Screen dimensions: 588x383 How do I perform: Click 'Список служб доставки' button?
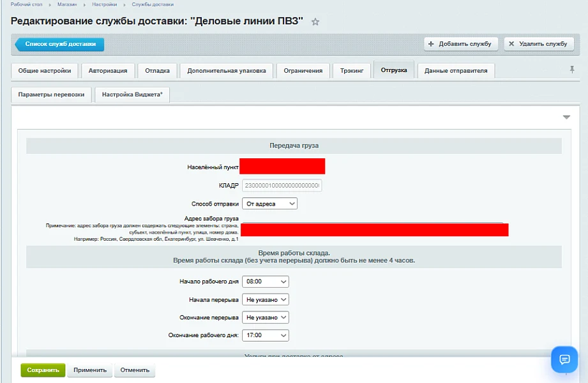(x=59, y=44)
